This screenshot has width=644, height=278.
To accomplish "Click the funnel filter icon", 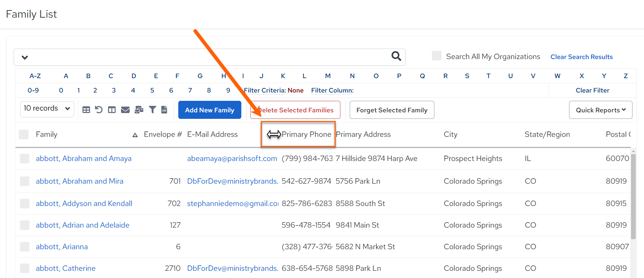I will point(152,109).
